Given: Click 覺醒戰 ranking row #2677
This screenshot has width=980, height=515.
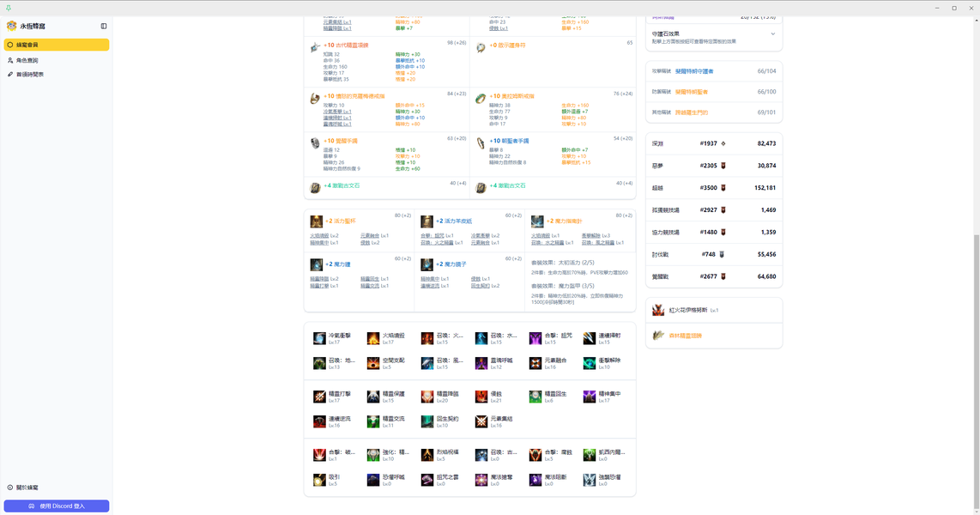Looking at the screenshot, I should pyautogui.click(x=714, y=276).
